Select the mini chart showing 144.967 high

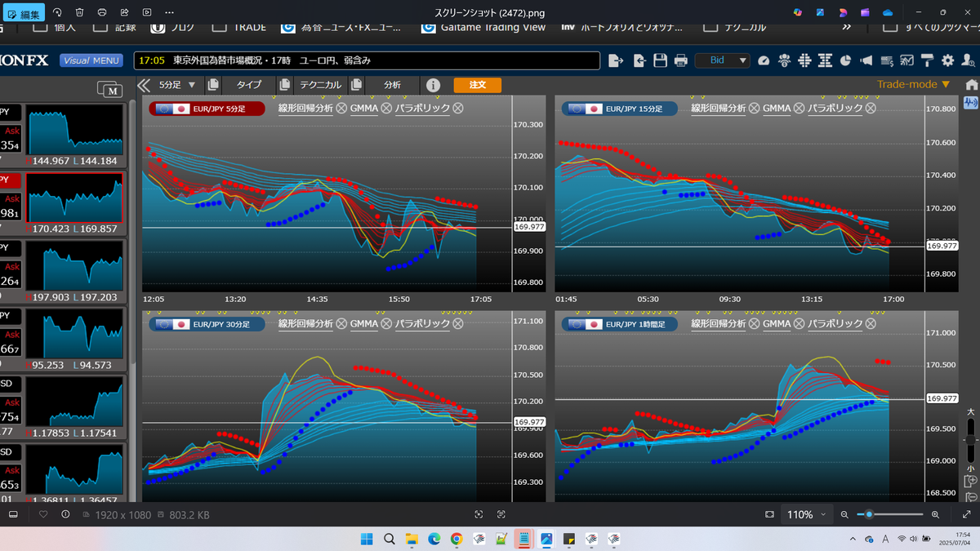[74, 130]
